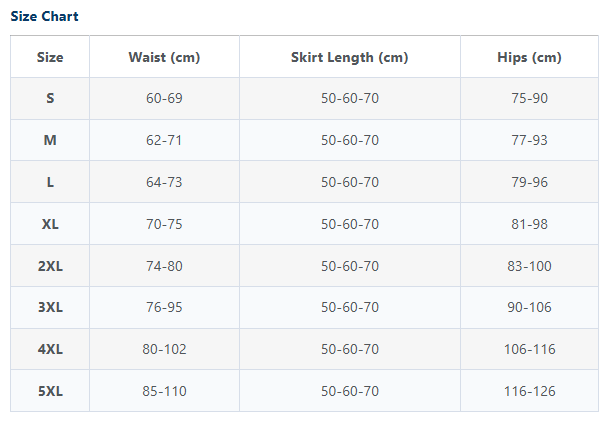The image size is (606, 433).
Task: Click the 85-110 waist measurement
Action: click(164, 391)
